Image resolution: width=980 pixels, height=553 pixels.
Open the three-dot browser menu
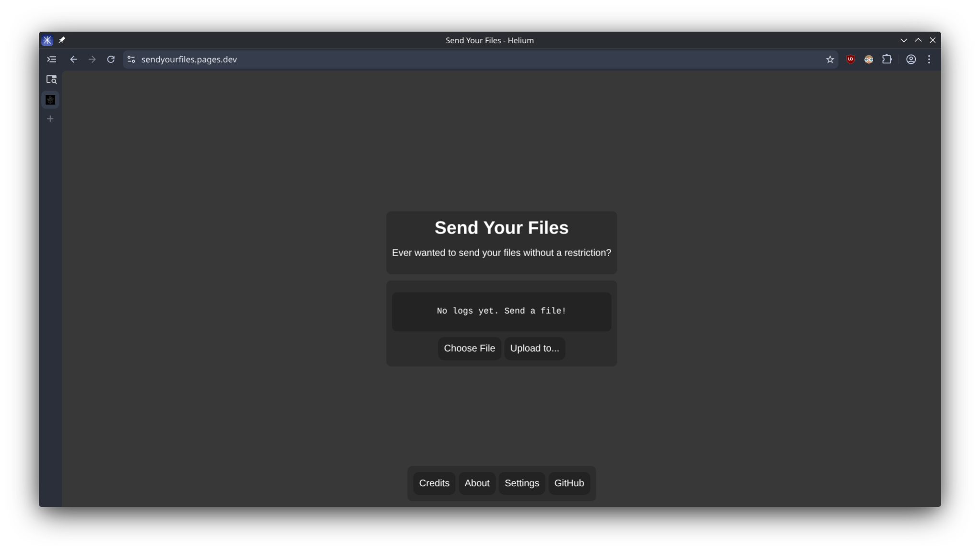929,59
